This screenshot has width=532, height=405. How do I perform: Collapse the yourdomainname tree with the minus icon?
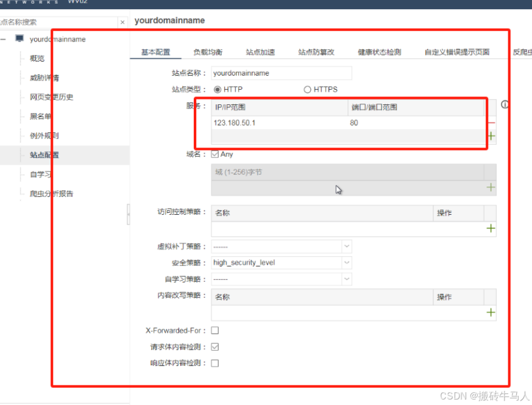(5, 39)
